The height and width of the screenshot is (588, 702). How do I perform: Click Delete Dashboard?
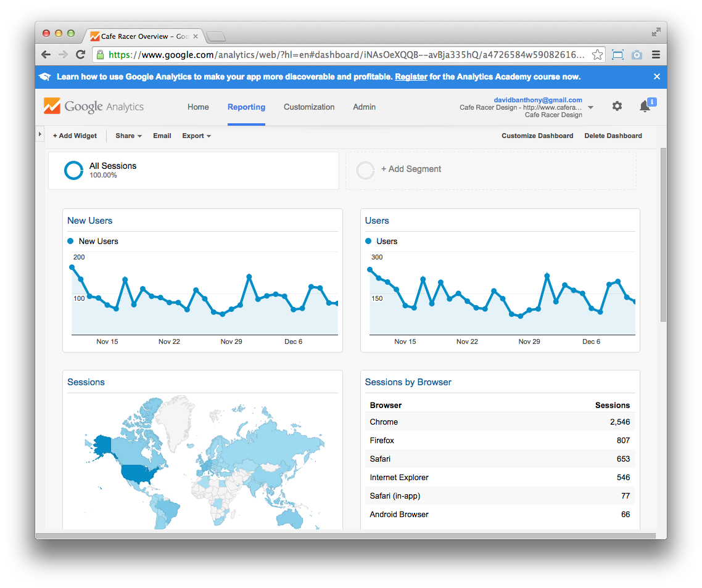click(x=613, y=136)
